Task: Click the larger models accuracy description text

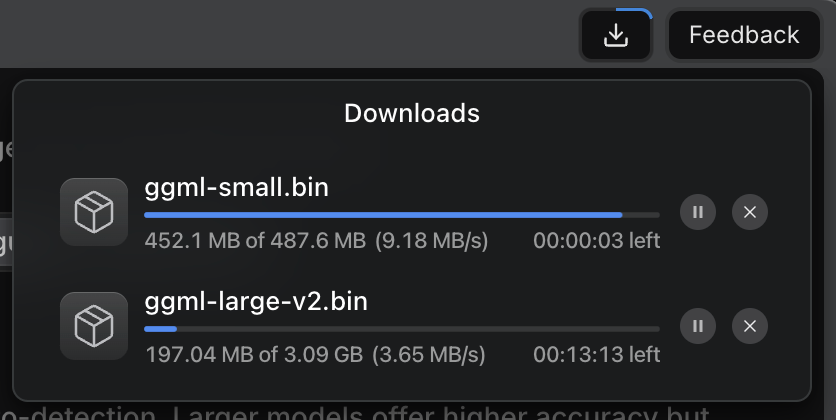Action: pyautogui.click(x=355, y=414)
